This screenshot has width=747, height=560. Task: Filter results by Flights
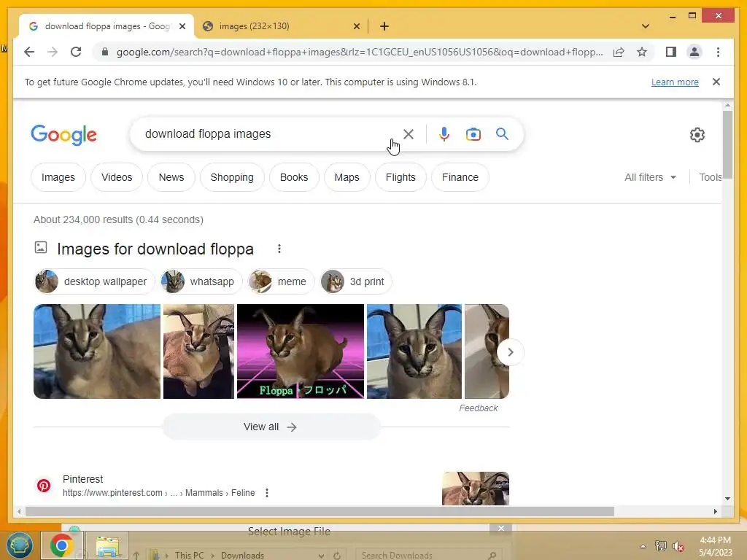pos(400,177)
